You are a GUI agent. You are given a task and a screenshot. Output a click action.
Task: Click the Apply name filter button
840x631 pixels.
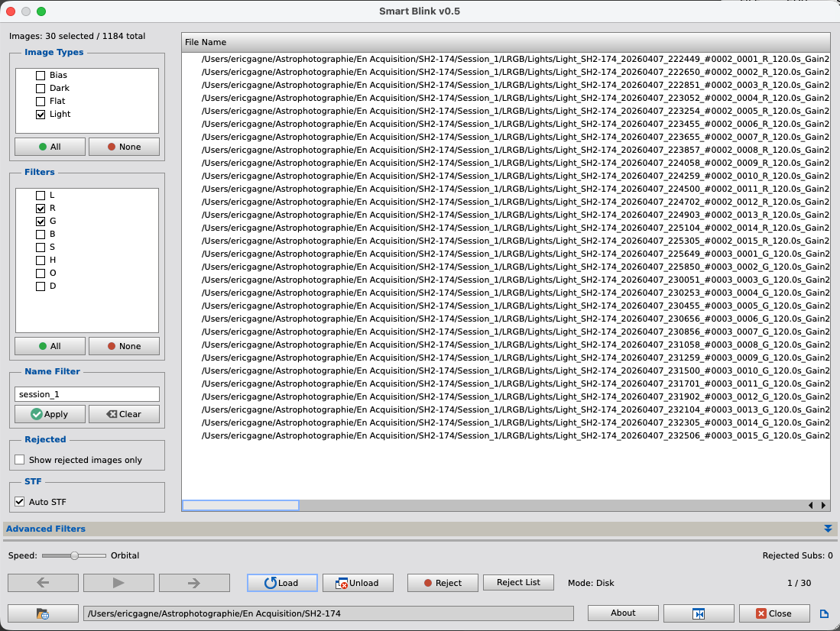coord(50,414)
